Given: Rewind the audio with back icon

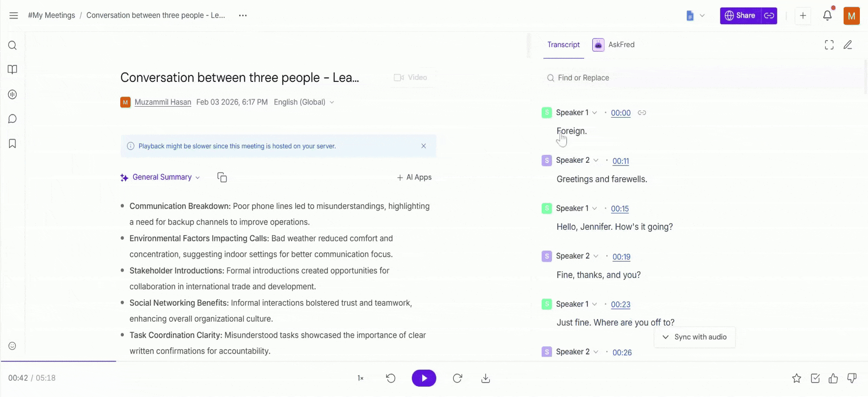Looking at the screenshot, I should [391, 378].
